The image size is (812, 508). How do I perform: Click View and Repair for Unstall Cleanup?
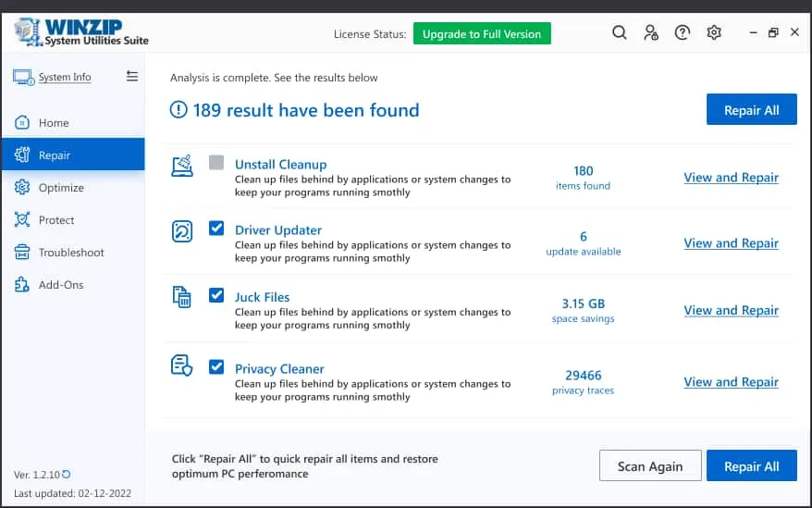(x=732, y=178)
